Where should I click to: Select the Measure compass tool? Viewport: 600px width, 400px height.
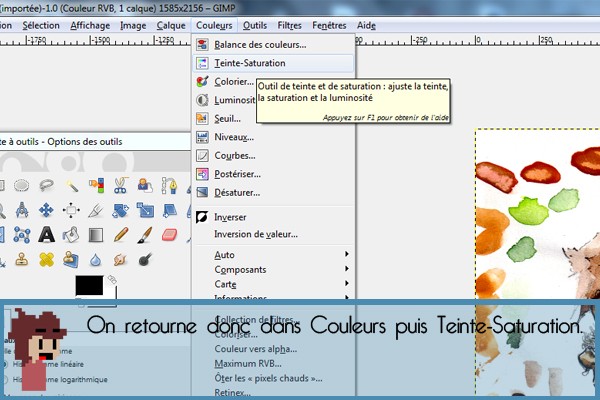point(22,210)
